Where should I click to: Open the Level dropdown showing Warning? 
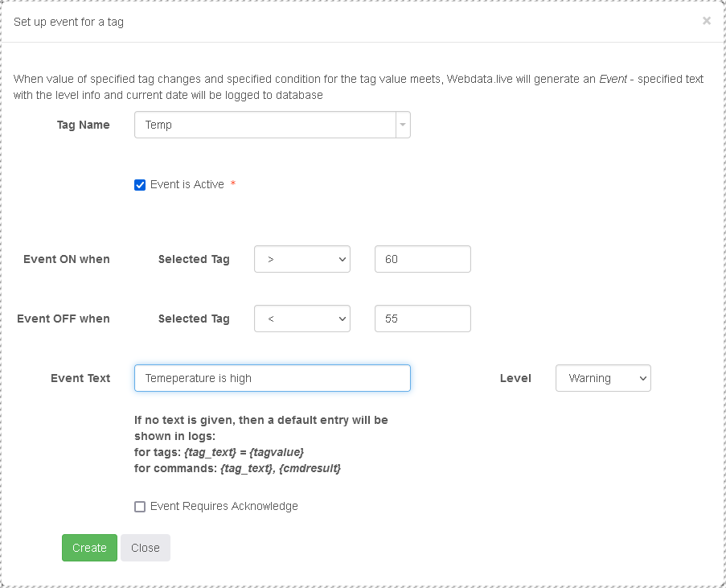[602, 378]
